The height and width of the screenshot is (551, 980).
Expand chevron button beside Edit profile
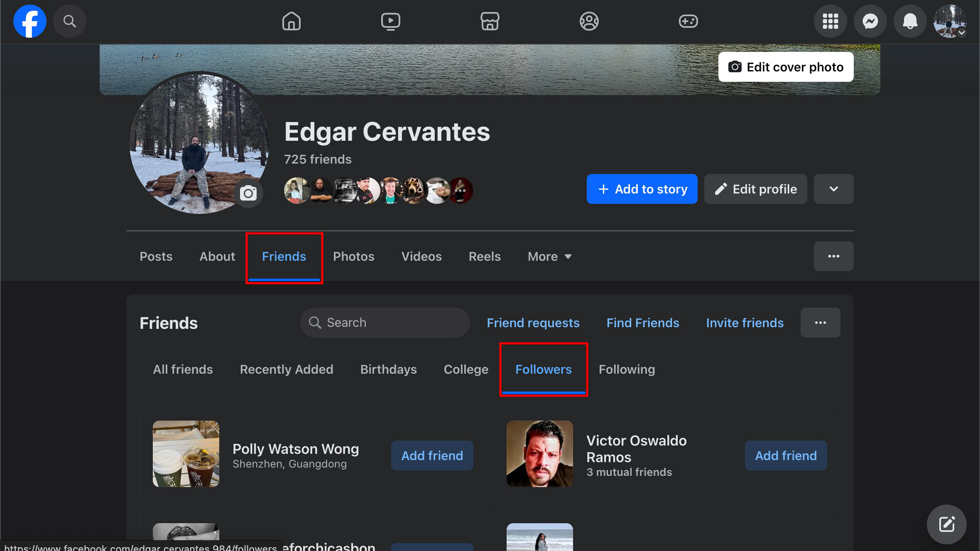(833, 189)
